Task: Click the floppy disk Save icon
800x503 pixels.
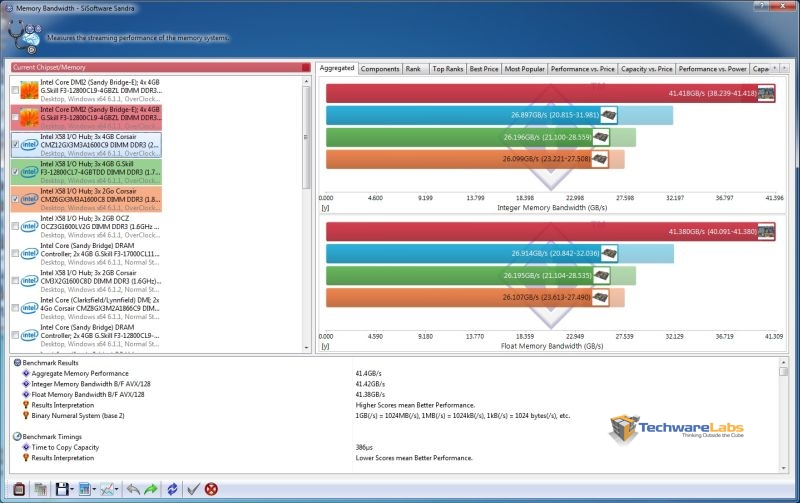Action: pyautogui.click(x=62, y=489)
